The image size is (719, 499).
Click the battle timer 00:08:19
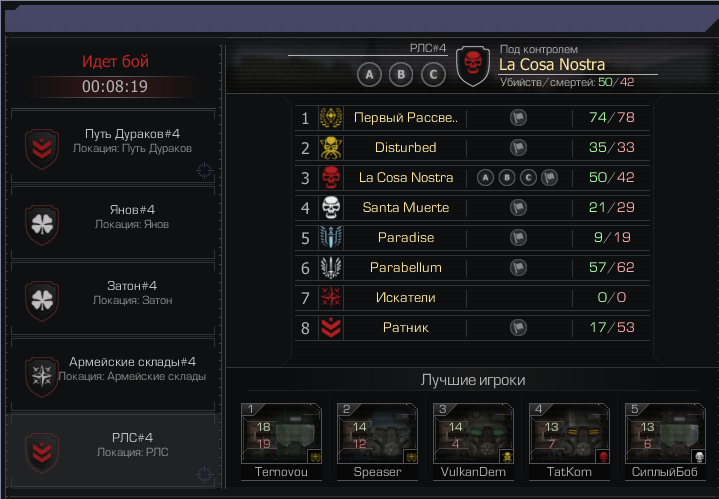[x=115, y=86]
